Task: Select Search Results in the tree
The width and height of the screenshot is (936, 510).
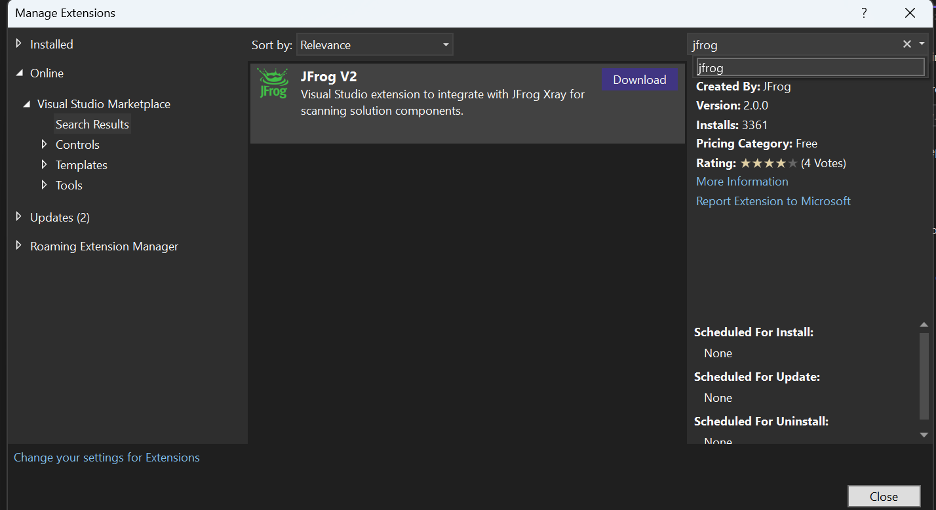Action: point(92,125)
